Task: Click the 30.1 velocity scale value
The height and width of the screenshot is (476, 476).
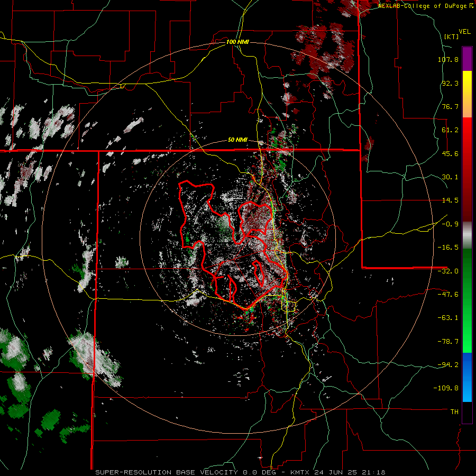Action: click(450, 177)
